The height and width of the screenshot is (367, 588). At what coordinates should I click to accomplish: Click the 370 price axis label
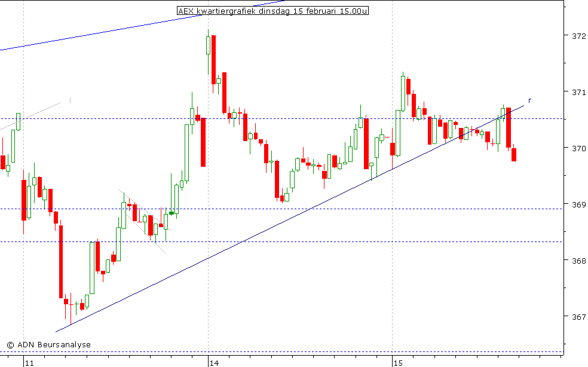point(578,149)
